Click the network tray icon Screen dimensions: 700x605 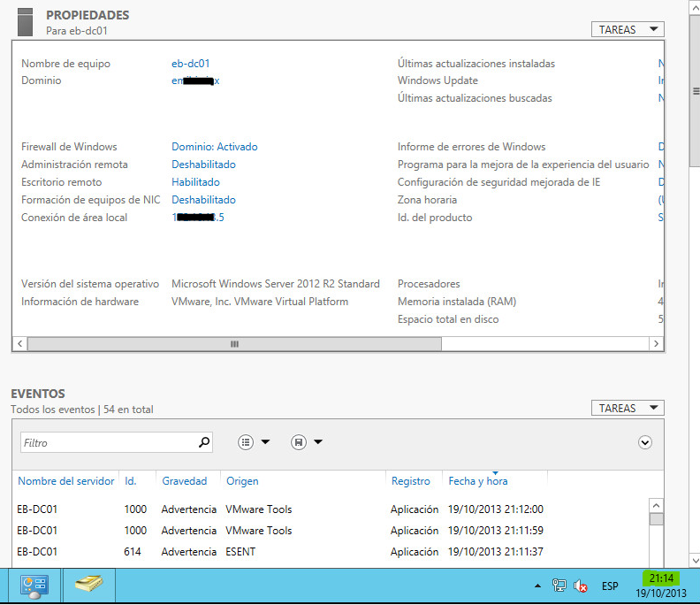coord(559,586)
